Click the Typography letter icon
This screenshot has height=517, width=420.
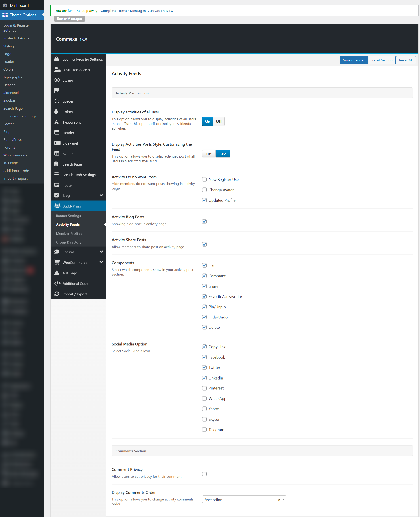(x=57, y=122)
